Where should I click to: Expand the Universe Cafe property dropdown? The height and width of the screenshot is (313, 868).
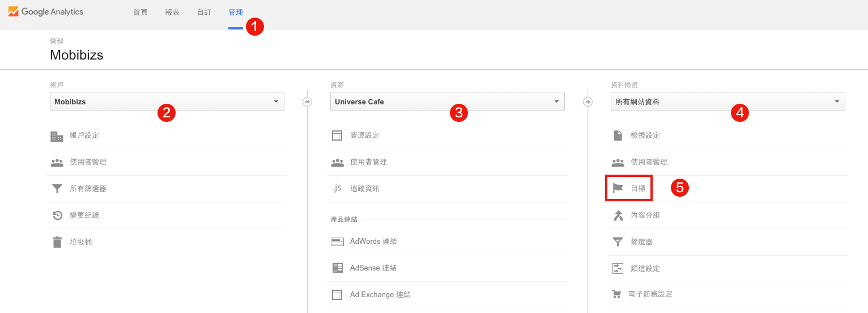pyautogui.click(x=448, y=102)
